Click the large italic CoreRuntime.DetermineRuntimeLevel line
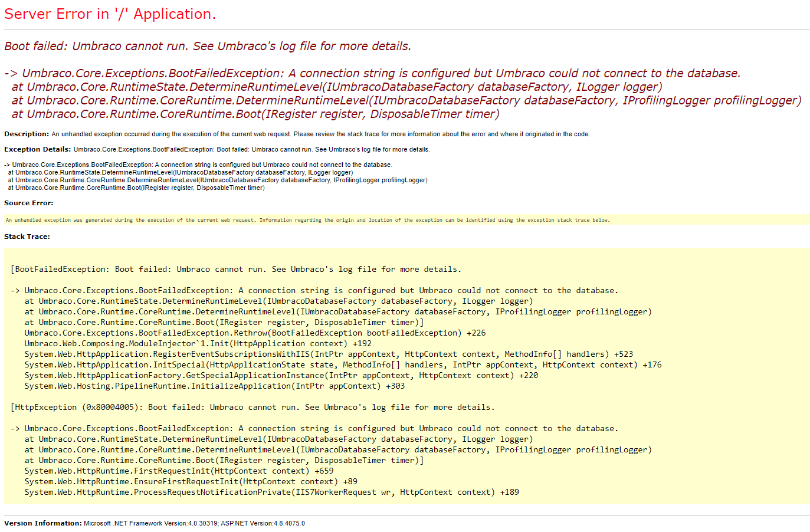This screenshot has width=810, height=532. tap(406, 100)
